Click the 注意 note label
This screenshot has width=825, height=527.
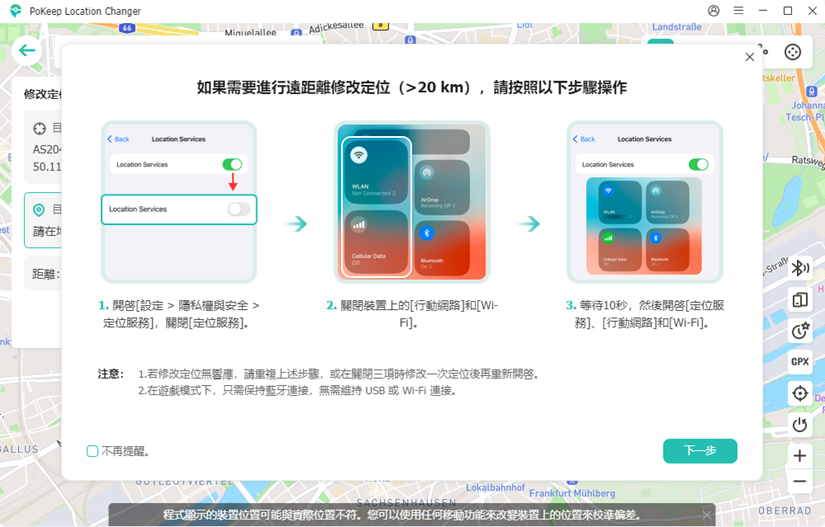[110, 374]
